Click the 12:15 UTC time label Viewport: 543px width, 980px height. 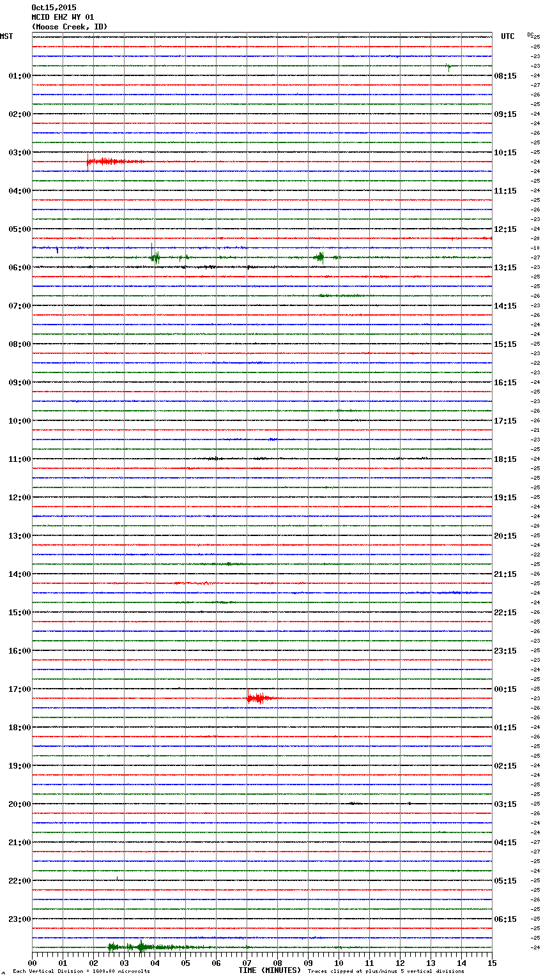pos(505,229)
